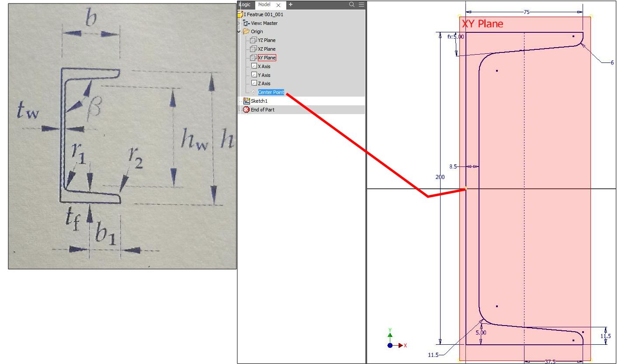Viewport: 618px width, 364px height.
Task: Click the 200 height dimension in the sketch
Action: [x=440, y=177]
